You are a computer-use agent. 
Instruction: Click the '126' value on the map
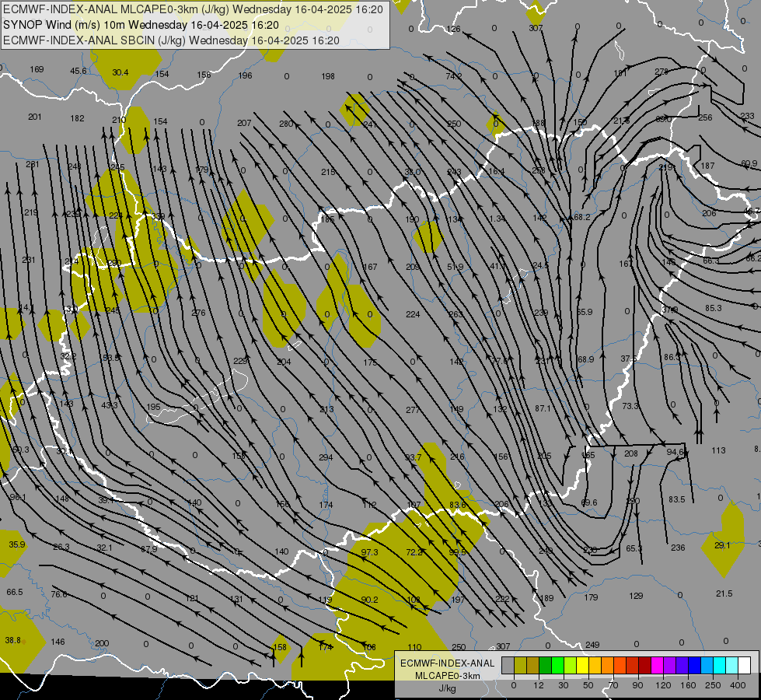click(453, 29)
